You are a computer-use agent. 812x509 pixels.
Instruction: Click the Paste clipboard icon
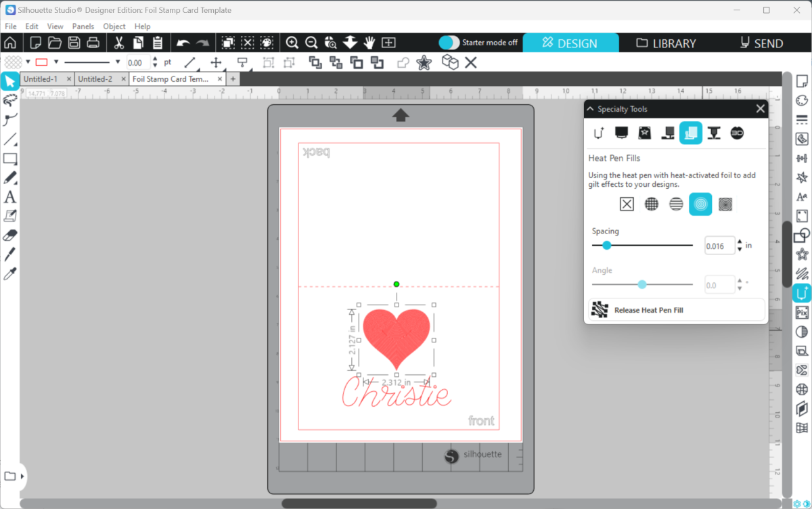158,43
